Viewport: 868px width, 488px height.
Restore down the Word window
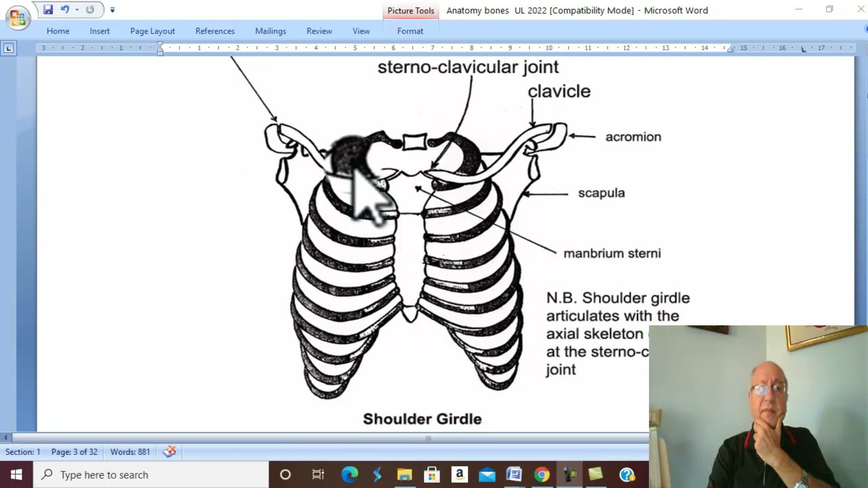pyautogui.click(x=829, y=9)
